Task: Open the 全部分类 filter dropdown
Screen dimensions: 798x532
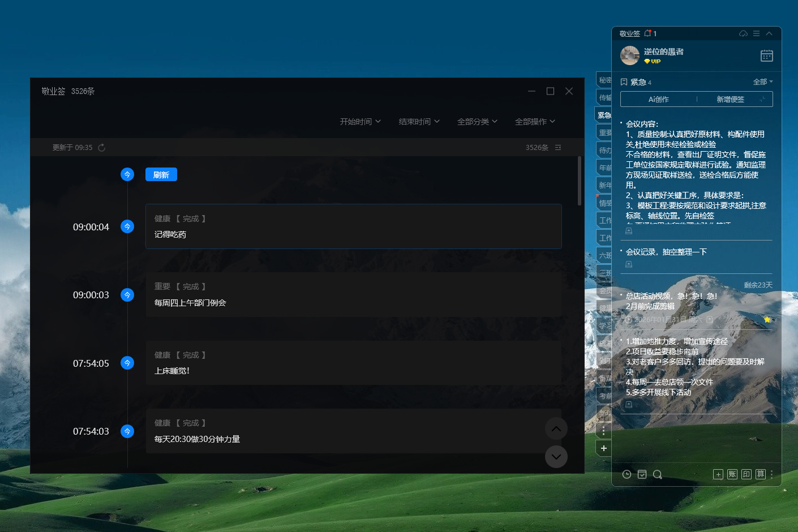Action: point(477,122)
